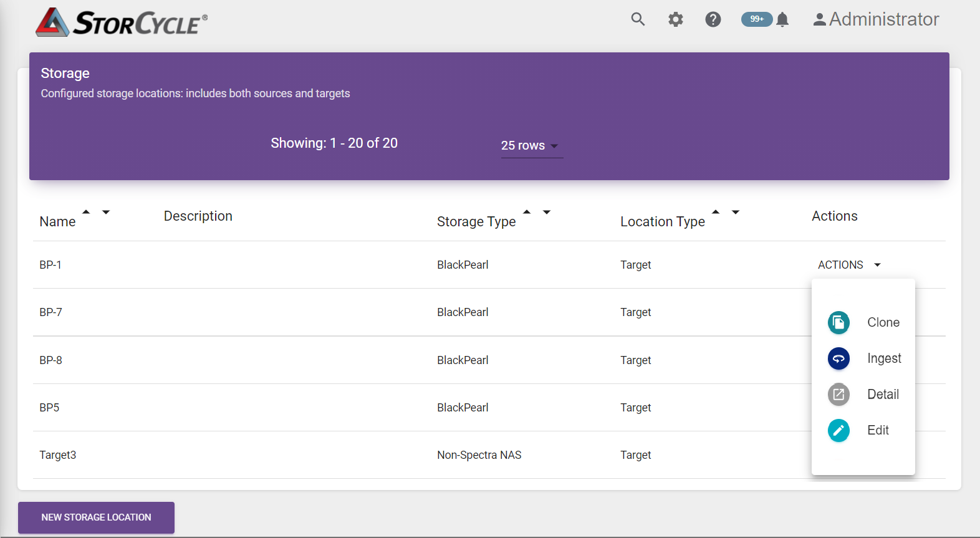Select the Target3 name cell
This screenshot has width=980, height=538.
point(58,455)
